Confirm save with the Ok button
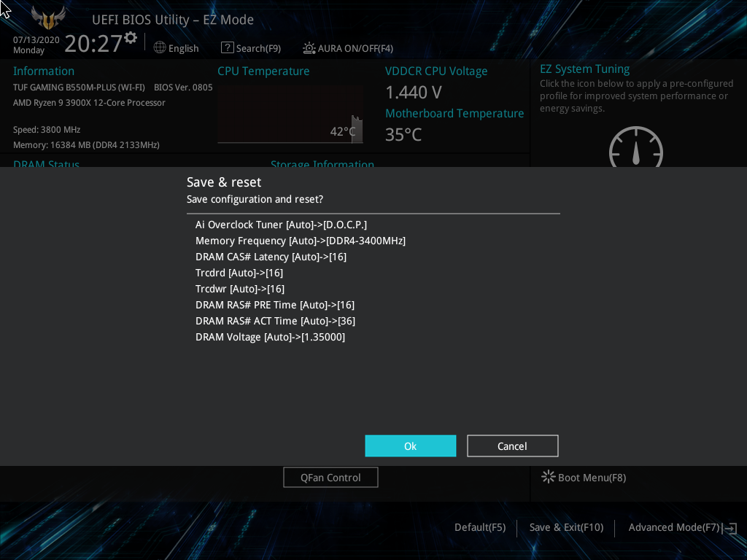This screenshot has width=747, height=560. [x=410, y=446]
